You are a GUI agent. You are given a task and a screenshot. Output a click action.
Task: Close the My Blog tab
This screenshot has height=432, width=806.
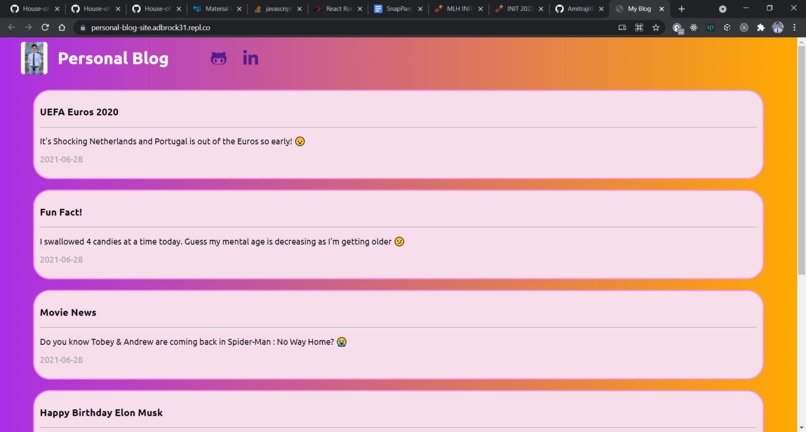(x=662, y=9)
